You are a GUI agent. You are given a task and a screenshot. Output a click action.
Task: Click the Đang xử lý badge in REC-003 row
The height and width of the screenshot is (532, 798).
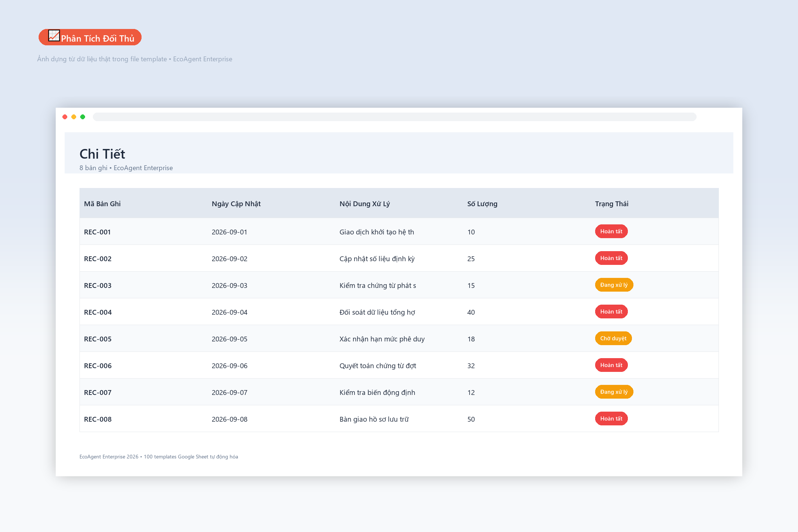614,285
